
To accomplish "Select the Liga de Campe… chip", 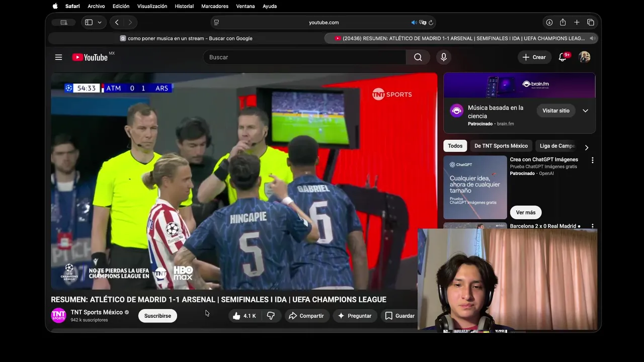I will pos(556,146).
